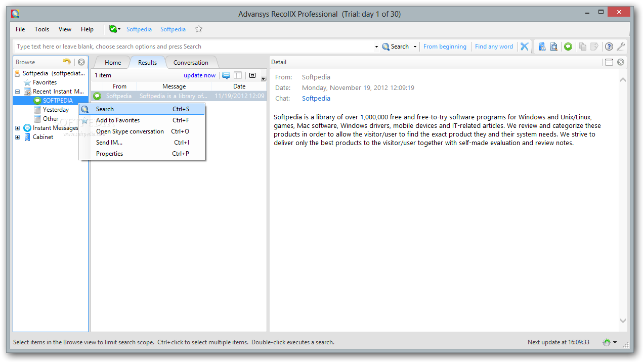Viewport: 644px width, 363px height.
Task: Open the Tools menu
Action: click(42, 29)
